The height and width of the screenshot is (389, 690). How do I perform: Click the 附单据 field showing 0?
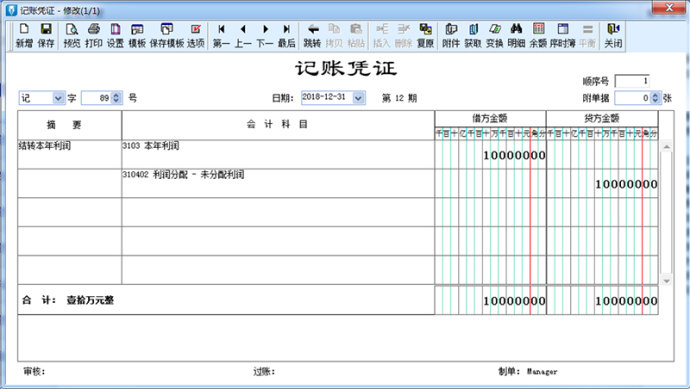click(633, 98)
